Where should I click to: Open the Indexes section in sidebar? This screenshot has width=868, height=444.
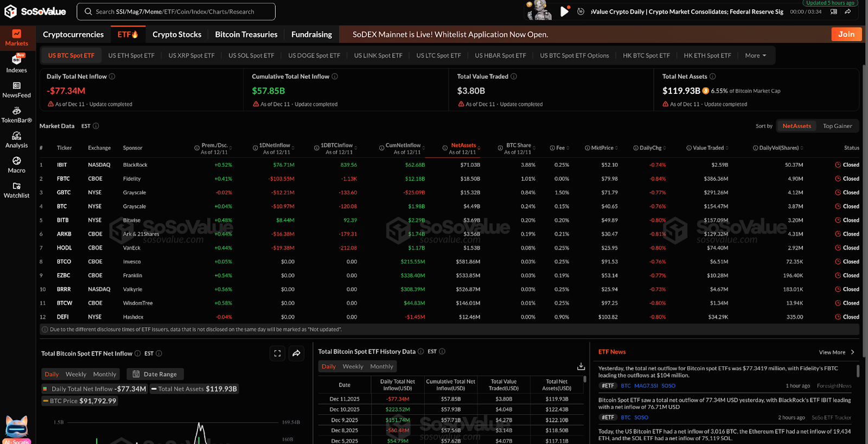[x=16, y=64]
